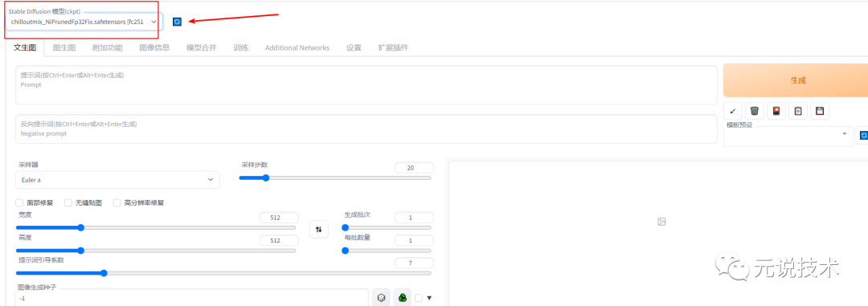Open the Additional Networks tab
This screenshot has height=306, width=868.
pyautogui.click(x=297, y=47)
